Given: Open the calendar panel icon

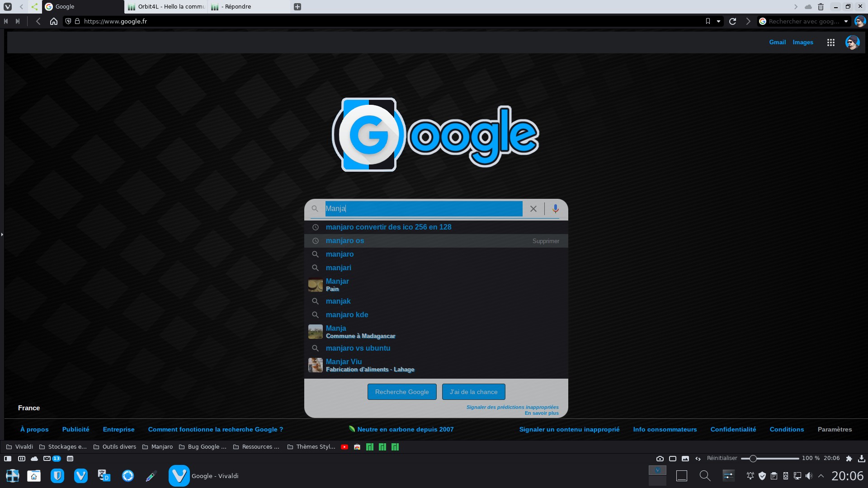Looking at the screenshot, I should coord(70,459).
